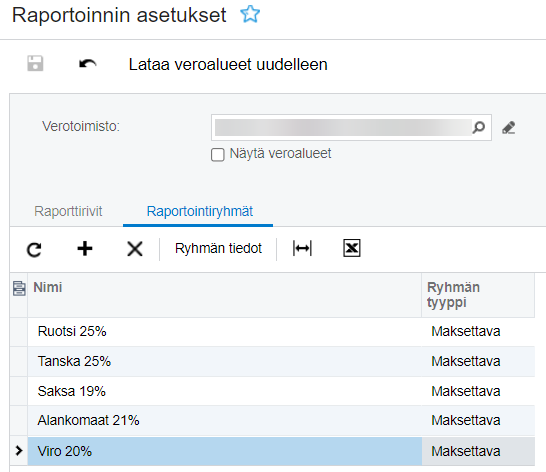Add a new row with plus icon
546x472 pixels.
85,249
